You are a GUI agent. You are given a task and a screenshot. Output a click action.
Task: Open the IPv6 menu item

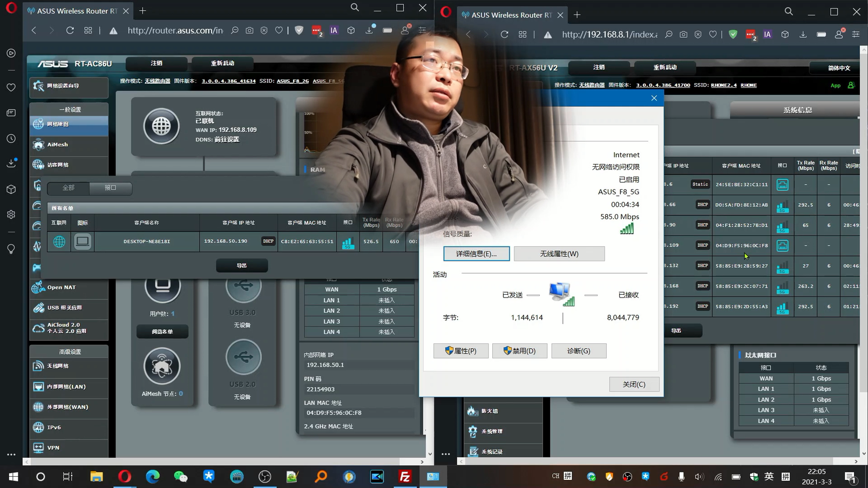pyautogui.click(x=69, y=428)
